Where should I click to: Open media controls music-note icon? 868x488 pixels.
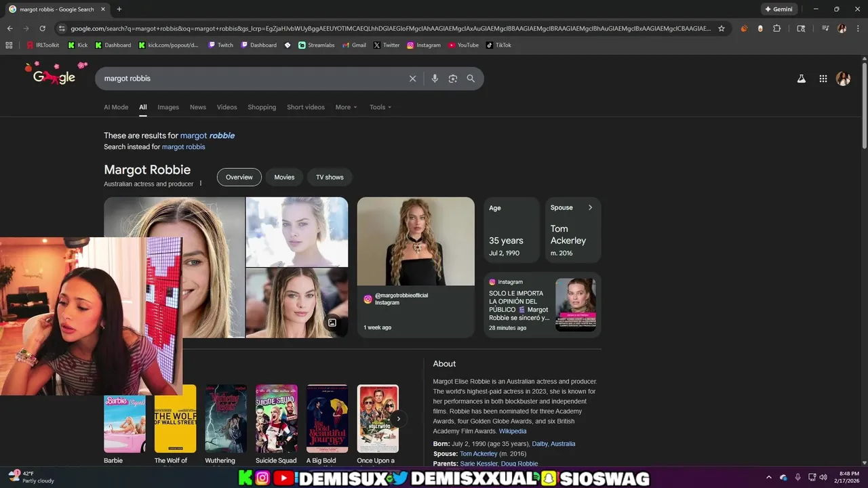825,28
